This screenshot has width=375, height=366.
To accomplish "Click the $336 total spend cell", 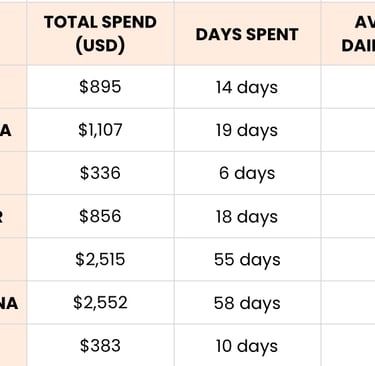I will (100, 173).
